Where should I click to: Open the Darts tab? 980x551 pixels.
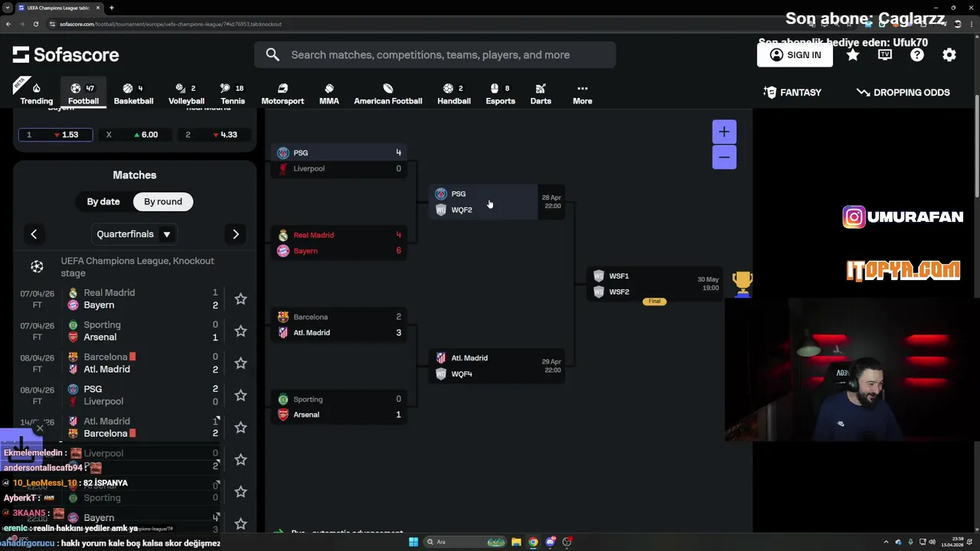(541, 93)
